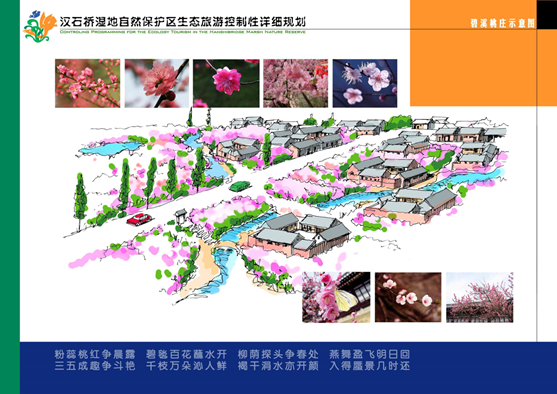Click the Chinese plan title heading

pyautogui.click(x=183, y=22)
